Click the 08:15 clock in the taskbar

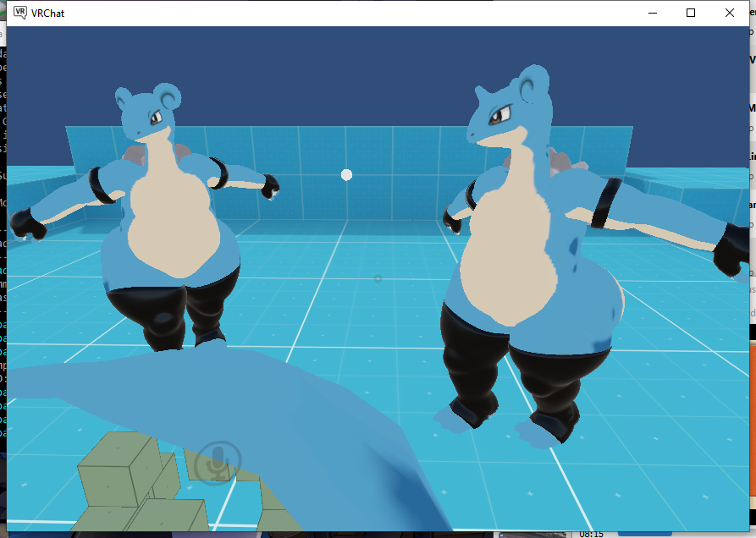pyautogui.click(x=591, y=534)
